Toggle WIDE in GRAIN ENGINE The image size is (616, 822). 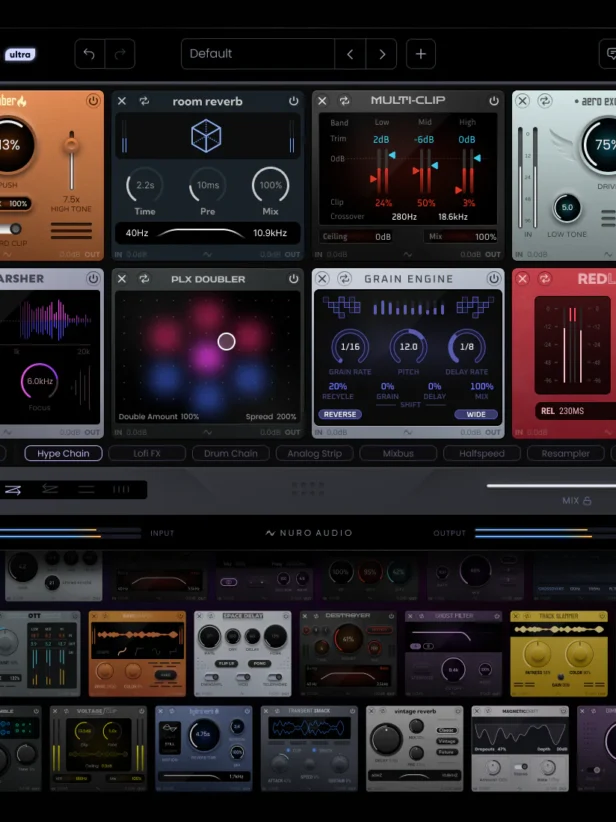(475, 414)
